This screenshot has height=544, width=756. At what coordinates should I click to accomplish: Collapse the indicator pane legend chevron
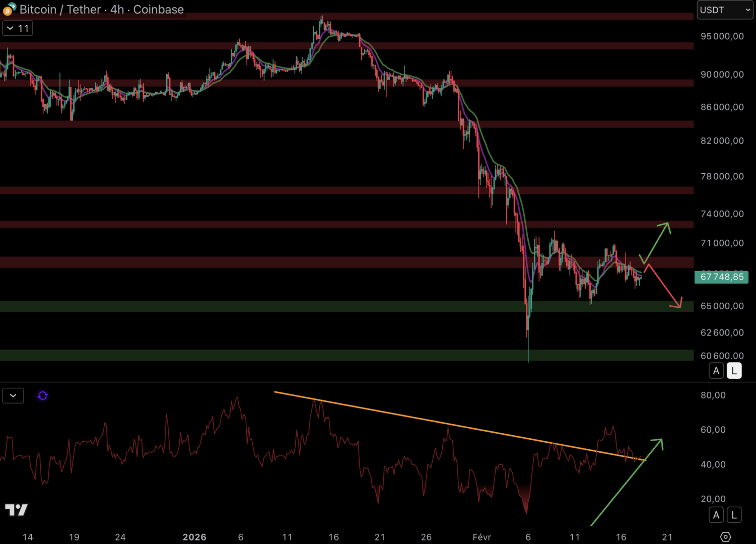(x=13, y=396)
